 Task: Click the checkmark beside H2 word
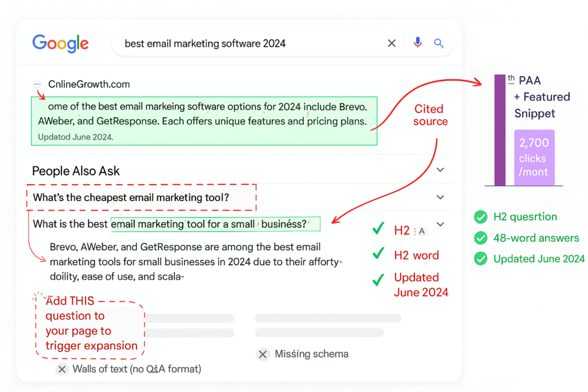click(378, 255)
